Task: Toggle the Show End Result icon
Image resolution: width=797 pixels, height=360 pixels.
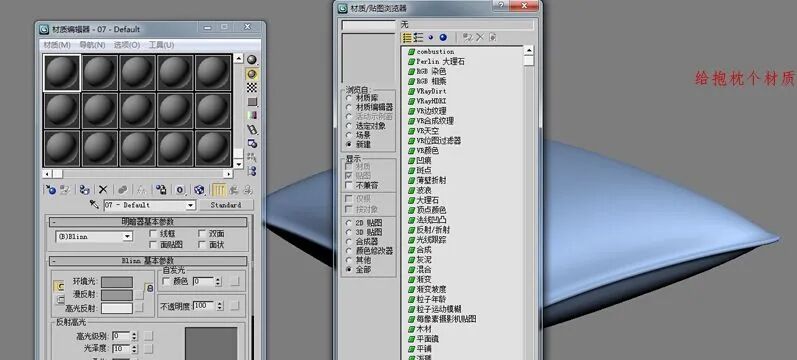Action: [x=219, y=190]
